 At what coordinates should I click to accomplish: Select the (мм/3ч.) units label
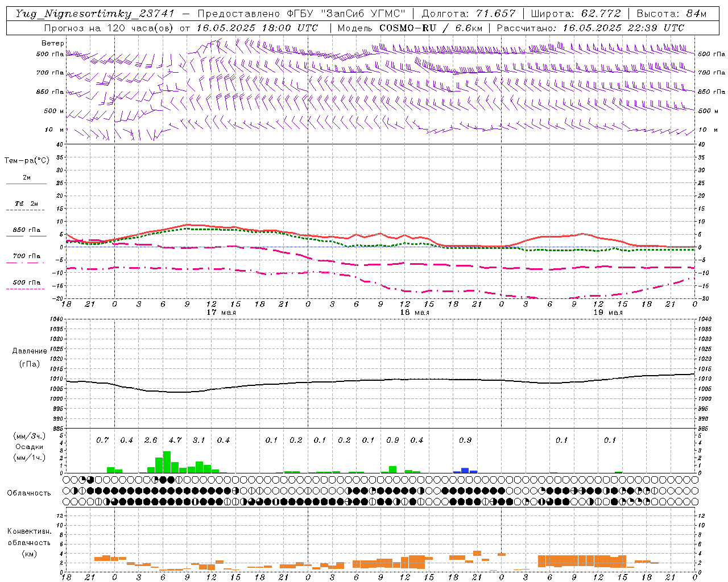(x=30, y=436)
